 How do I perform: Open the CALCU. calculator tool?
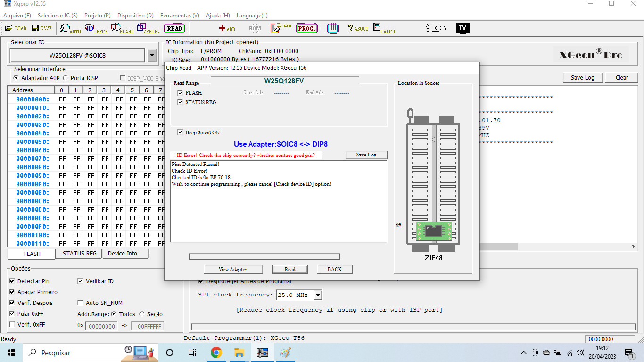(x=384, y=28)
